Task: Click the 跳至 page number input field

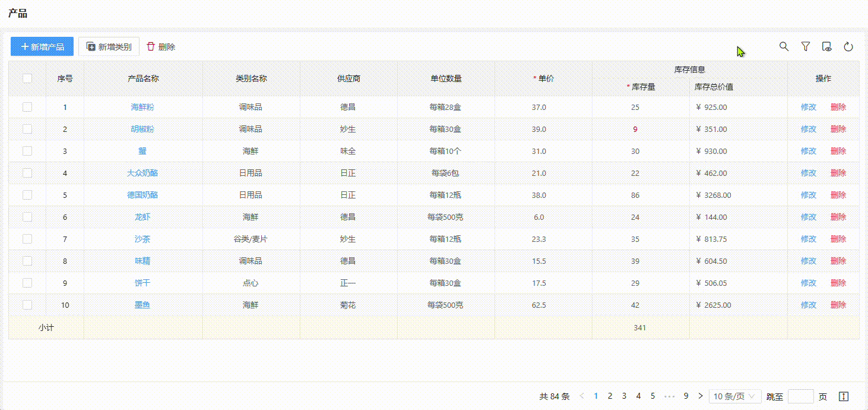Action: pos(800,396)
